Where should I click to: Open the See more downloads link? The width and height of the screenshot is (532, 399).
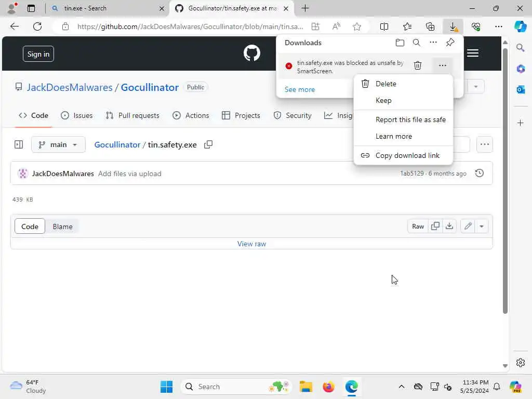(x=300, y=89)
